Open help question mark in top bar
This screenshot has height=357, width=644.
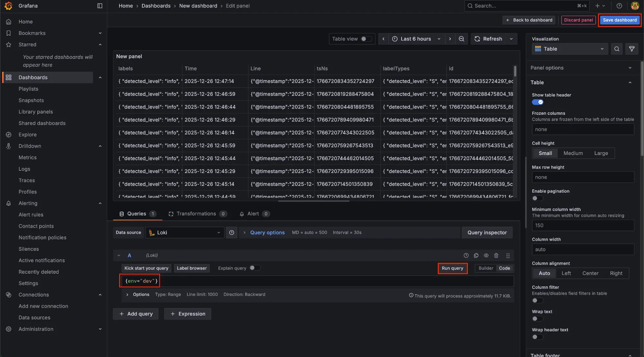619,6
